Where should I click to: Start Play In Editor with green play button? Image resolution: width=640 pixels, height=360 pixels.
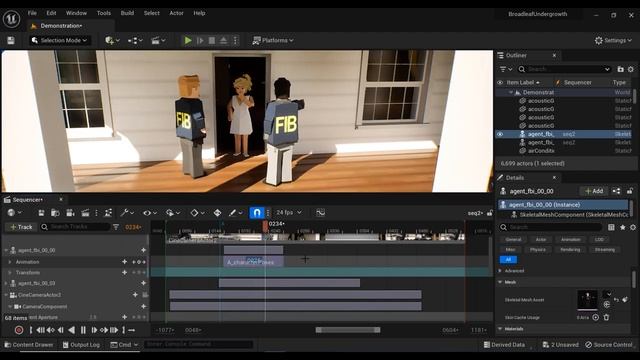188,40
